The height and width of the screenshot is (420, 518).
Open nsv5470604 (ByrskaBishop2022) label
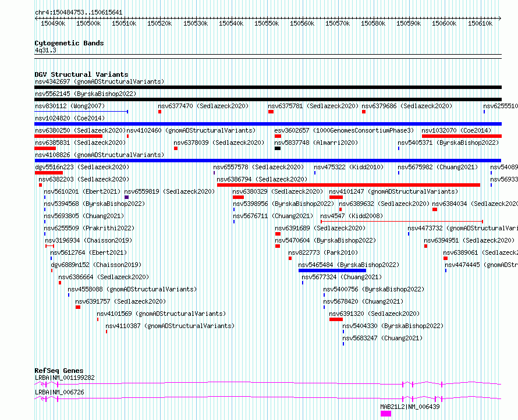(x=325, y=240)
